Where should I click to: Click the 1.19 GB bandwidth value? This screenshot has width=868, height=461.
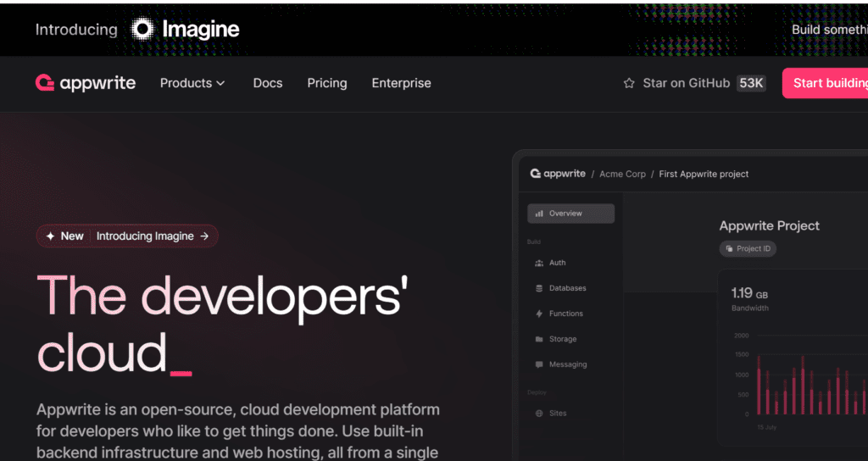749,293
